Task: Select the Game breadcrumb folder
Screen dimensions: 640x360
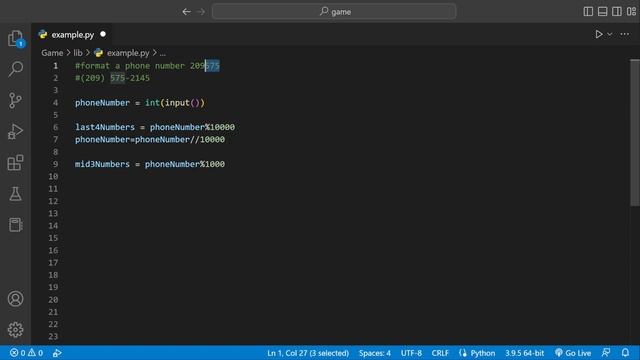Action: click(x=52, y=53)
